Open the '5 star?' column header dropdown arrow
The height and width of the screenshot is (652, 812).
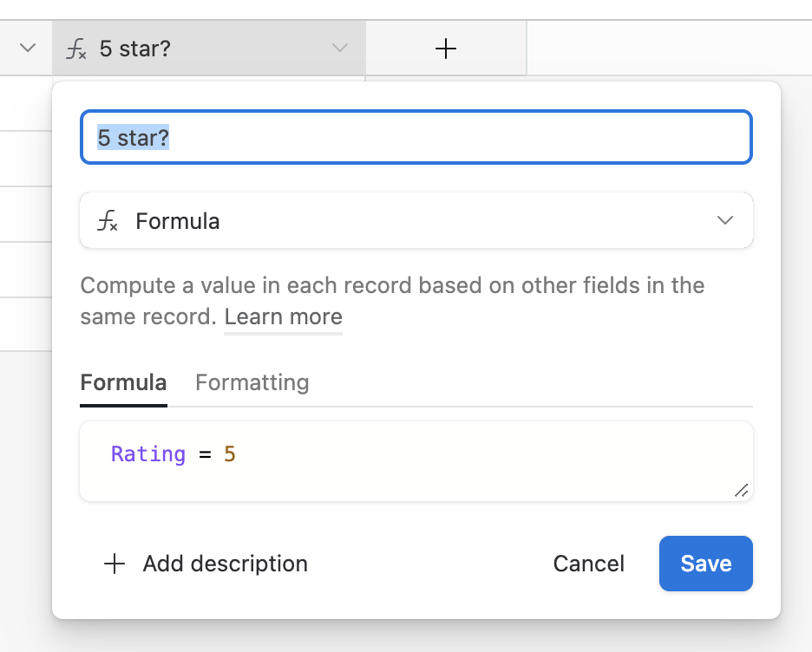(340, 49)
